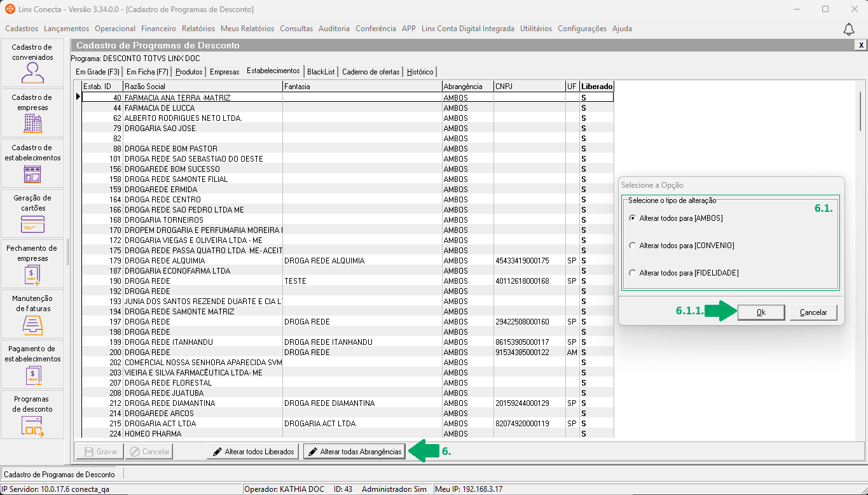Open the APP menu
The image size is (868, 495).
(x=409, y=29)
